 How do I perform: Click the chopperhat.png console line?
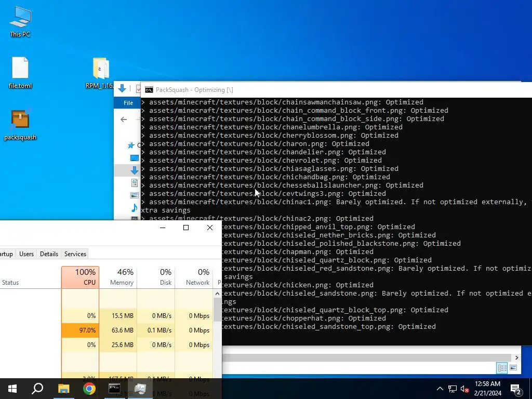point(304,318)
